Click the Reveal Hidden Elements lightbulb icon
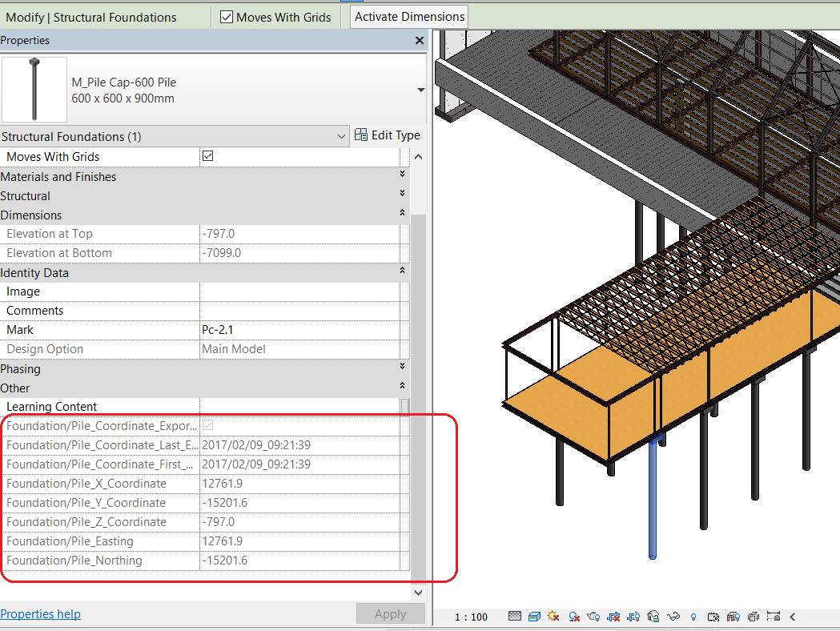840x631 pixels. coord(693,617)
